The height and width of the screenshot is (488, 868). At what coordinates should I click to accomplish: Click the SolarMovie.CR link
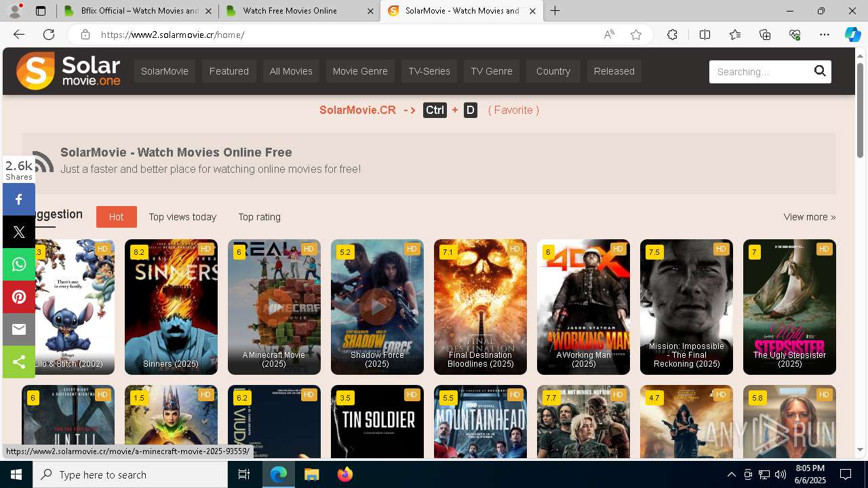(x=357, y=110)
